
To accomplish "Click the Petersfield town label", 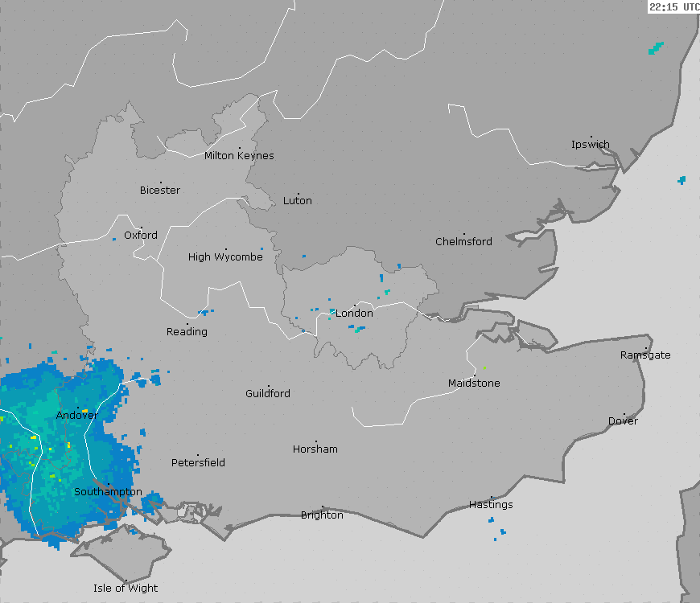I will (x=198, y=462).
